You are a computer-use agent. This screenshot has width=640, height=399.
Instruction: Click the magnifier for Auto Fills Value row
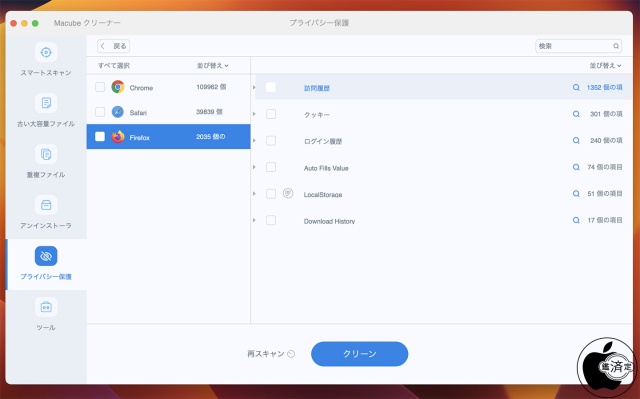click(x=576, y=167)
